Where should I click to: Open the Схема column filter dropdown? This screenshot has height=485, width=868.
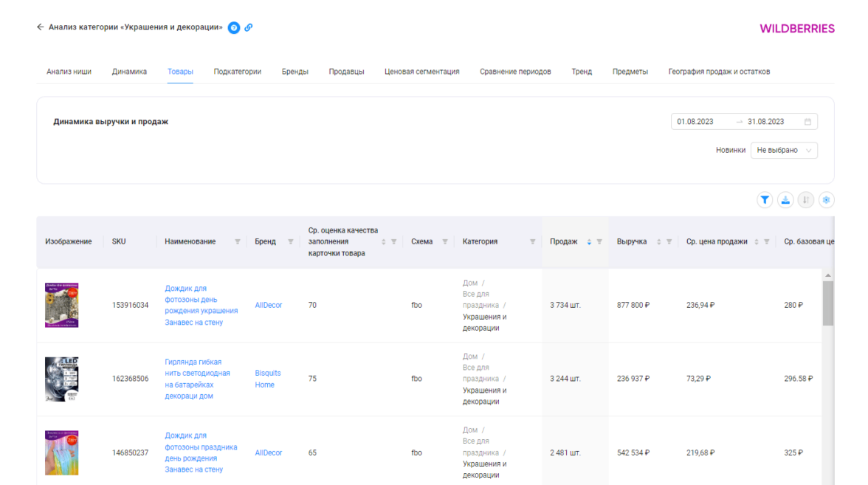point(444,241)
